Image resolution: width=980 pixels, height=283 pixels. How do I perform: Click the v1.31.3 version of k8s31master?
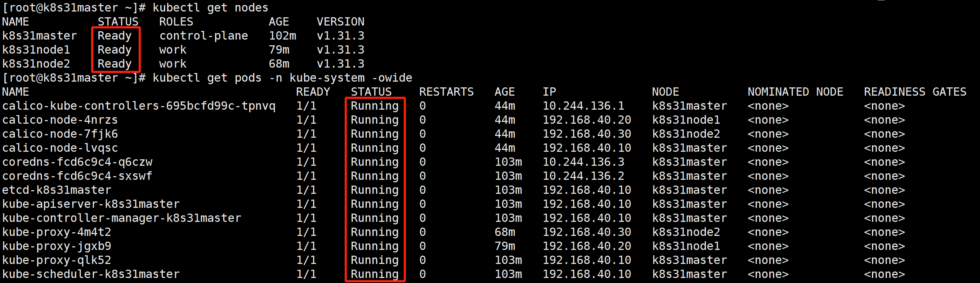(340, 36)
